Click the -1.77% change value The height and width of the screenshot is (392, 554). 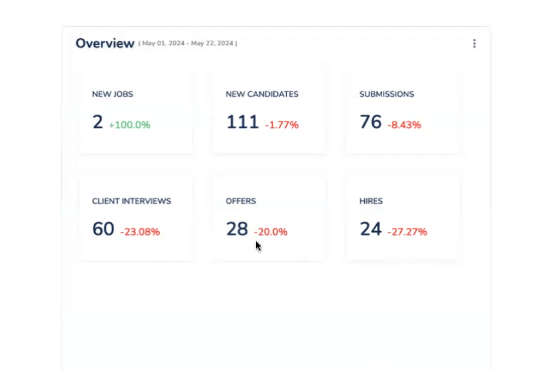tap(282, 125)
